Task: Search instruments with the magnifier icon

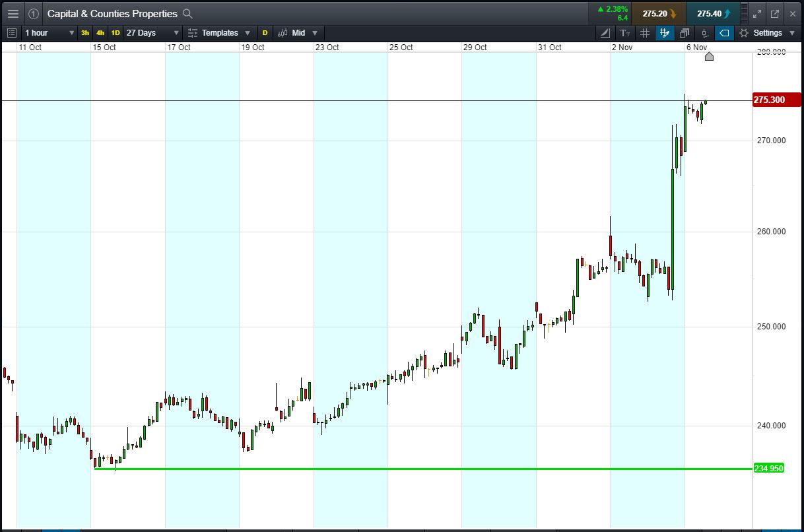Action: [x=187, y=13]
